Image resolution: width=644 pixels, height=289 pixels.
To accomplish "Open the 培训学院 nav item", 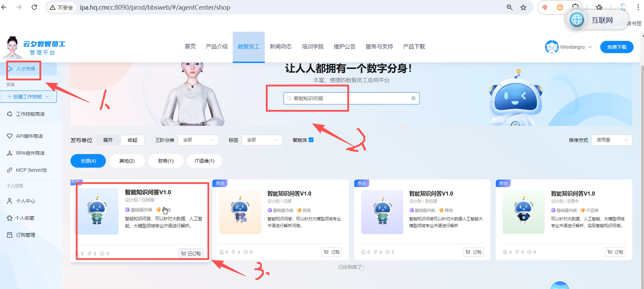I will coord(313,47).
